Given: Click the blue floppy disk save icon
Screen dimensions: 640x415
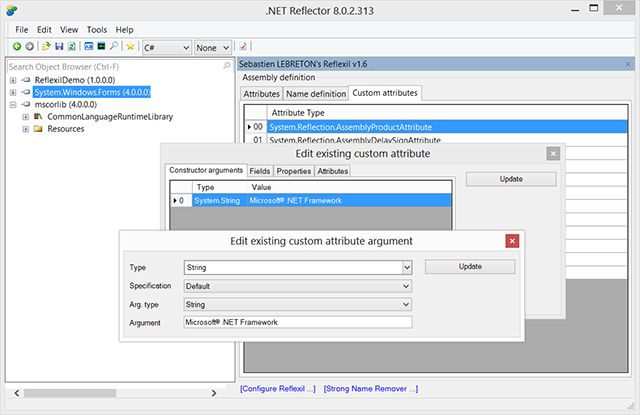Looking at the screenshot, I should coord(59,47).
